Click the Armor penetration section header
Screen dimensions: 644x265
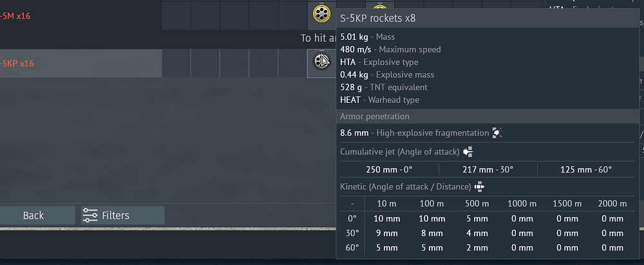click(375, 116)
